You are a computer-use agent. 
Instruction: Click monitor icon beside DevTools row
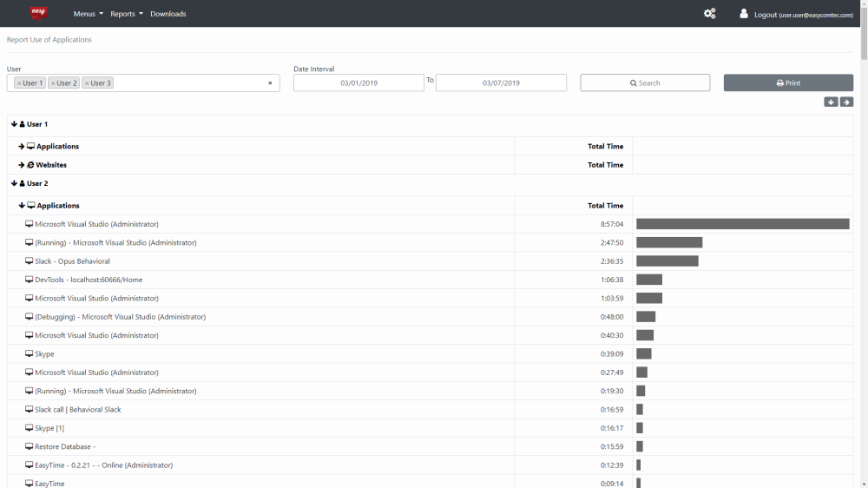click(29, 280)
